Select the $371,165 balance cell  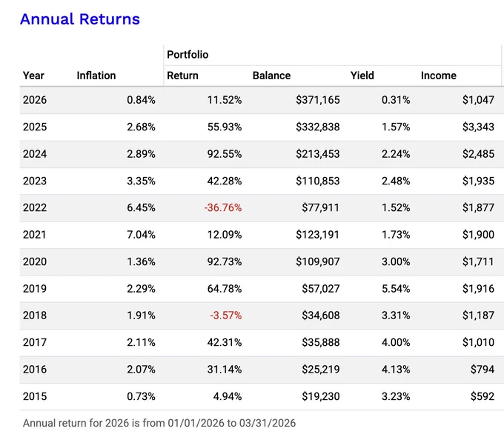(x=318, y=100)
